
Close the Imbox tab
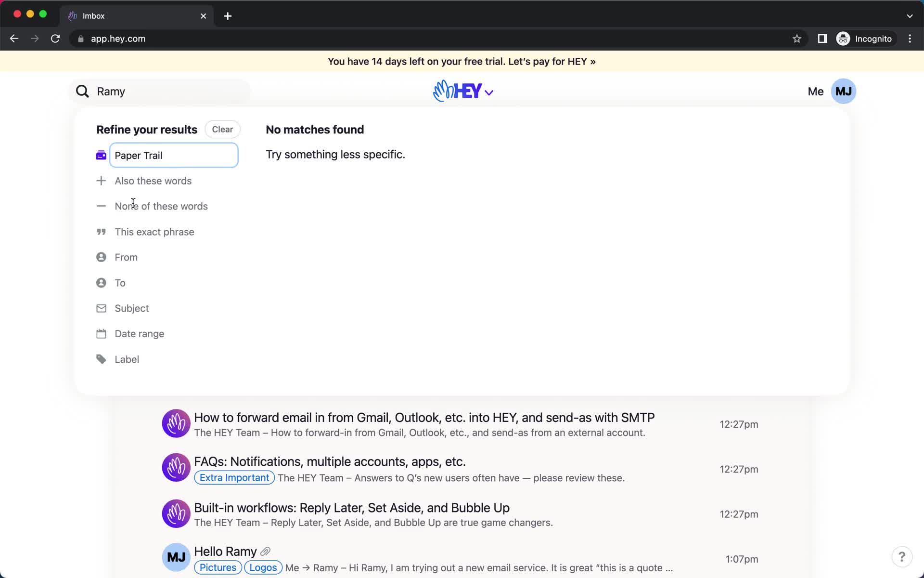tap(203, 16)
